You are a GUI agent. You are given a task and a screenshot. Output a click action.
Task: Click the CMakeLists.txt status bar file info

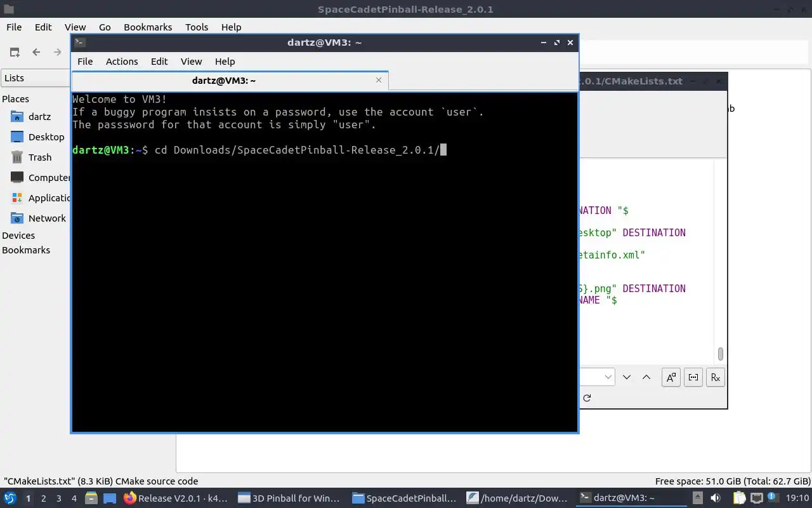point(101,481)
